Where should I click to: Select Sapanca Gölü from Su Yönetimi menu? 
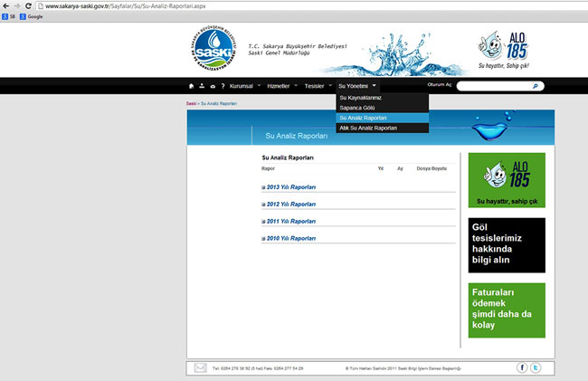pos(356,107)
